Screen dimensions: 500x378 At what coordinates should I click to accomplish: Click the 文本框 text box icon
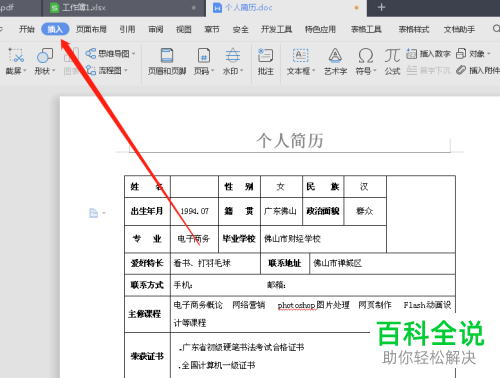click(x=300, y=55)
